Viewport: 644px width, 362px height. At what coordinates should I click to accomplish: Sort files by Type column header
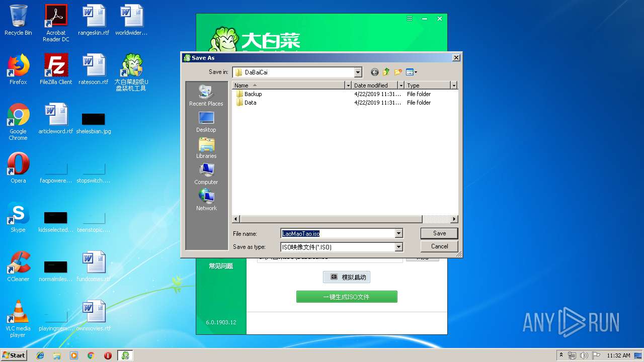427,85
